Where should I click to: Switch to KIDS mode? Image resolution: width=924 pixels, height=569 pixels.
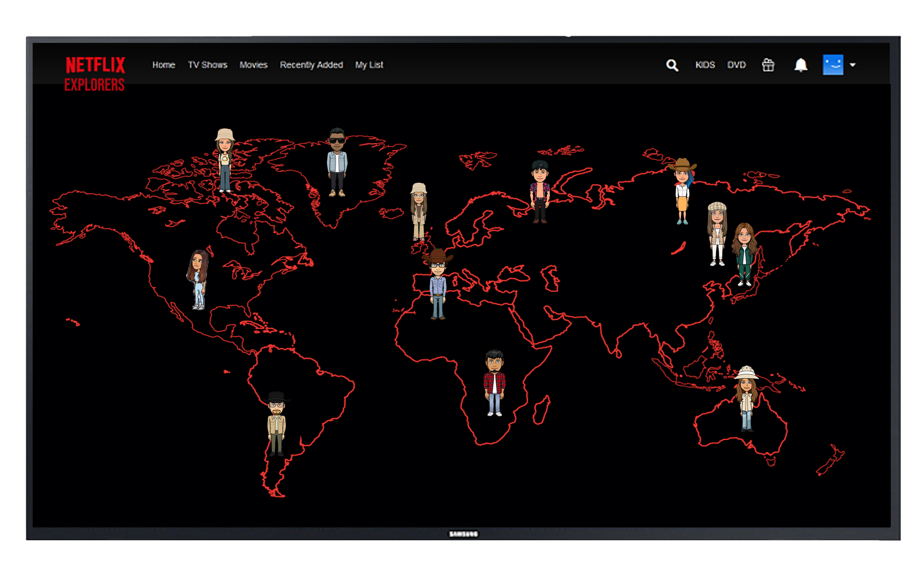point(705,65)
